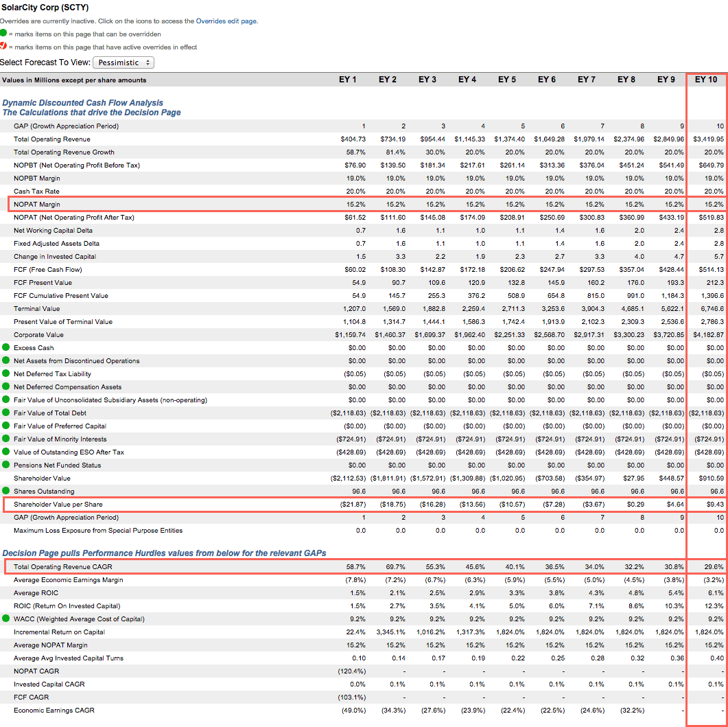Viewport: 728px width, 727px height.
Task: Select the EY 10 column header
Action: click(706, 80)
